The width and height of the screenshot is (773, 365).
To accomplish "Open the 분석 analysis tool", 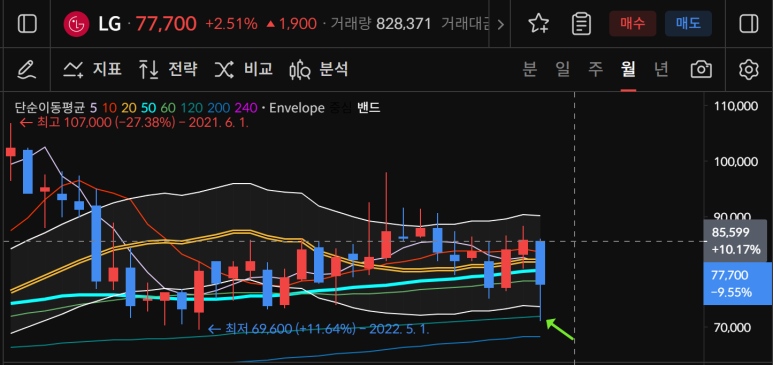I will tap(318, 70).
